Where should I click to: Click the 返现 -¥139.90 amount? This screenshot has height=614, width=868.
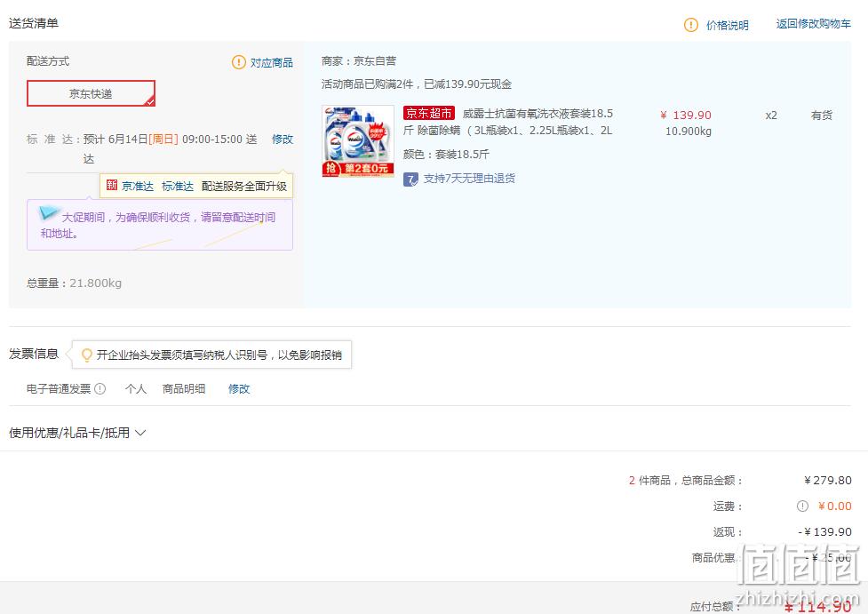pyautogui.click(x=824, y=531)
